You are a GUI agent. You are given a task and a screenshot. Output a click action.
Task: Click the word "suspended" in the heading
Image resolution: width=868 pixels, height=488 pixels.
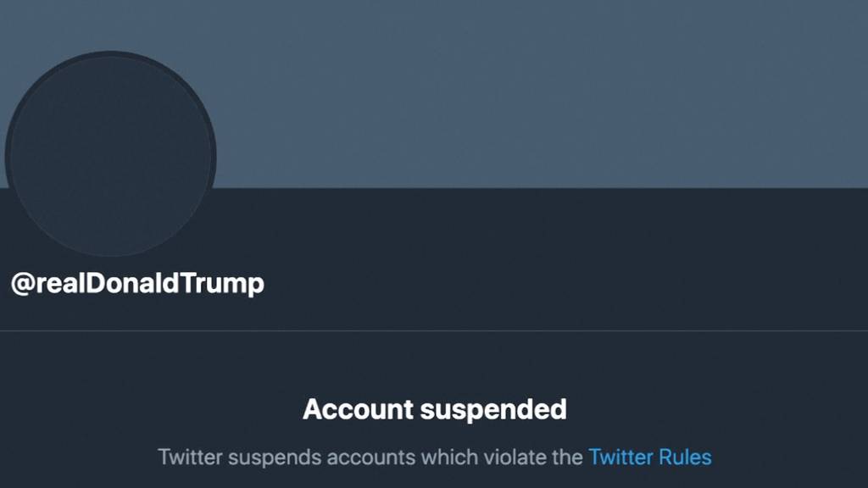point(492,410)
